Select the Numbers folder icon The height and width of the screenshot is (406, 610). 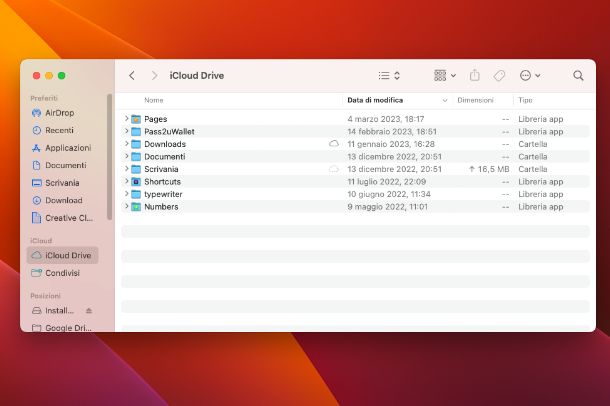pos(136,206)
